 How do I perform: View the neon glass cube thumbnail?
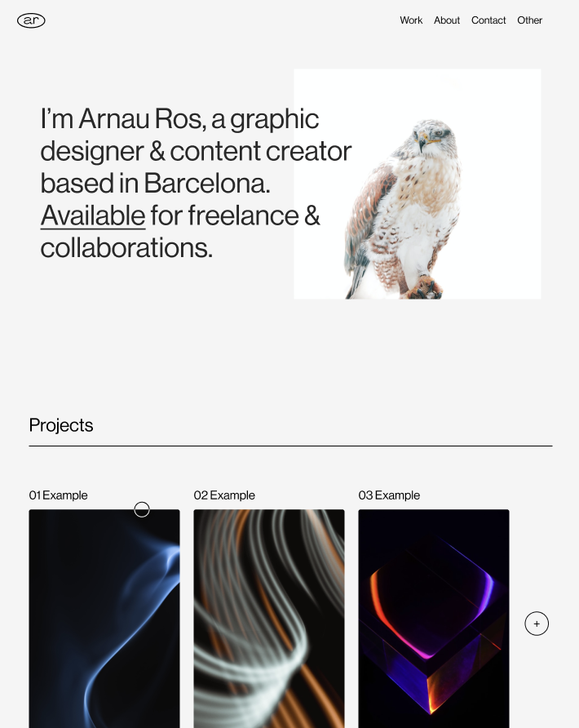434,620
